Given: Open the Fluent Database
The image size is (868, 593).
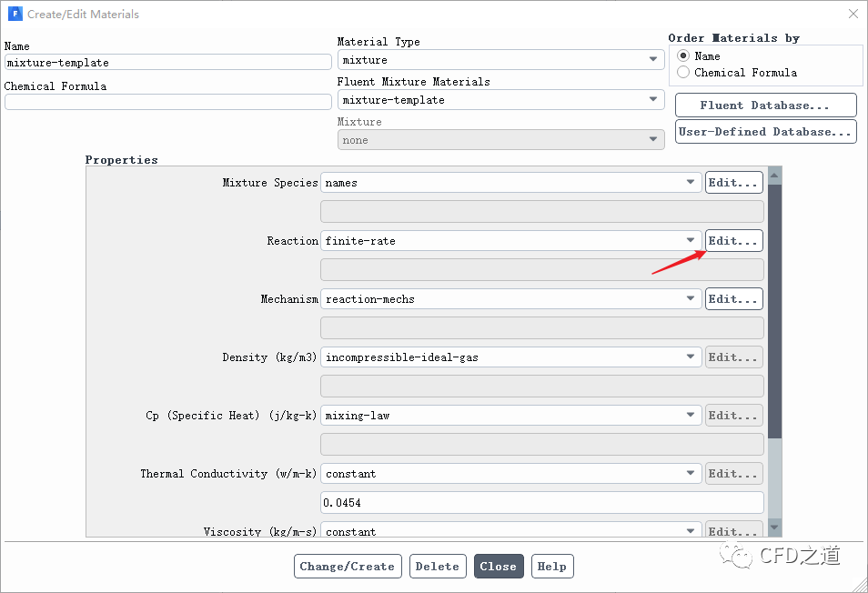Looking at the screenshot, I should tap(765, 106).
